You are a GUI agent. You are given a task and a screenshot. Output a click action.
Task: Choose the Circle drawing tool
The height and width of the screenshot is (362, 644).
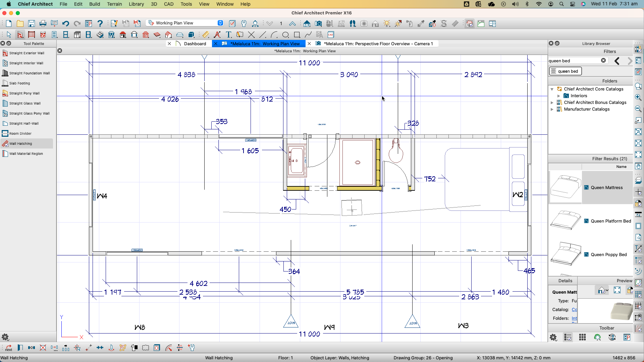coord(285,35)
